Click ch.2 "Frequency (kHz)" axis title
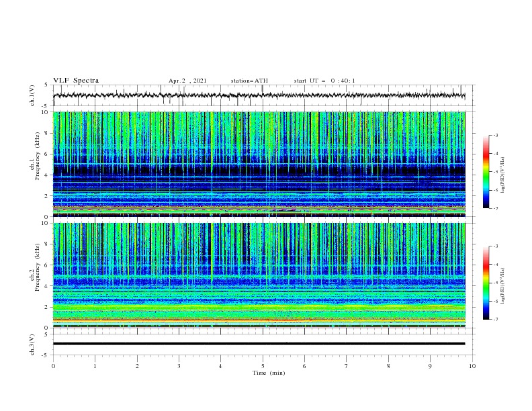 pos(38,267)
